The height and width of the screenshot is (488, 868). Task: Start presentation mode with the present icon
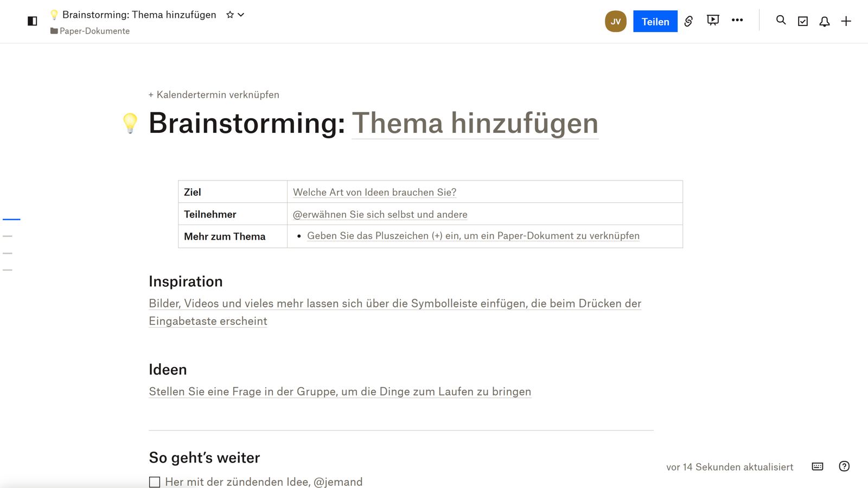coord(712,21)
